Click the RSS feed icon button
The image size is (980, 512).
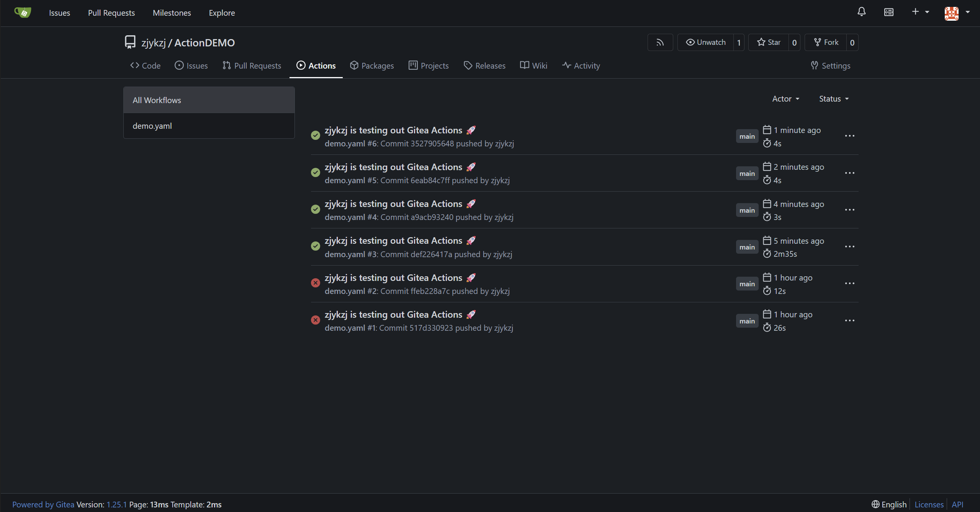660,43
